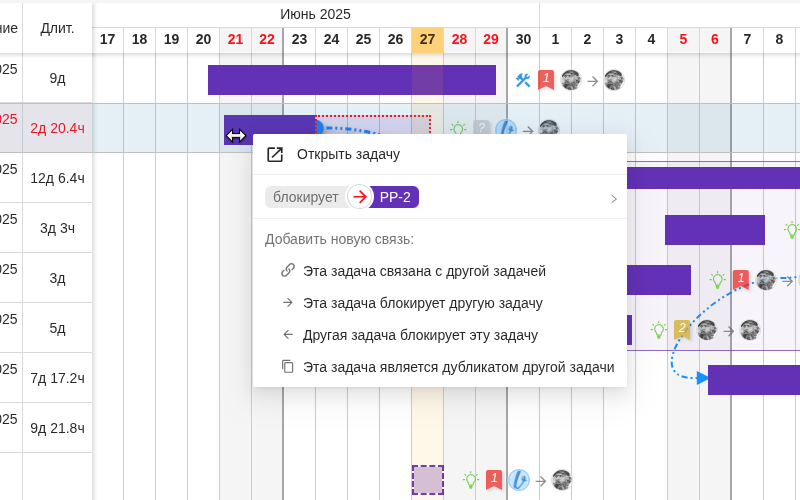Click second avatar after arrow in 9д row
Screen dimensions: 800x500
[614, 80]
